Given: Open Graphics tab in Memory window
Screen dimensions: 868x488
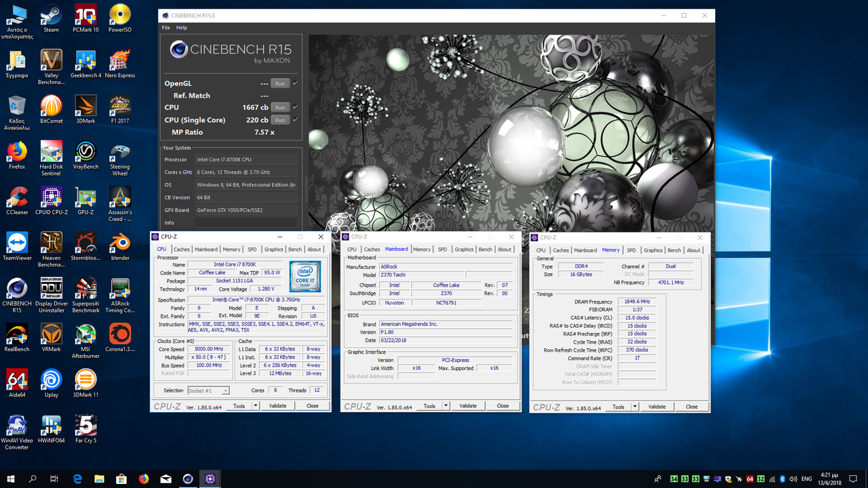Looking at the screenshot, I should pos(653,250).
